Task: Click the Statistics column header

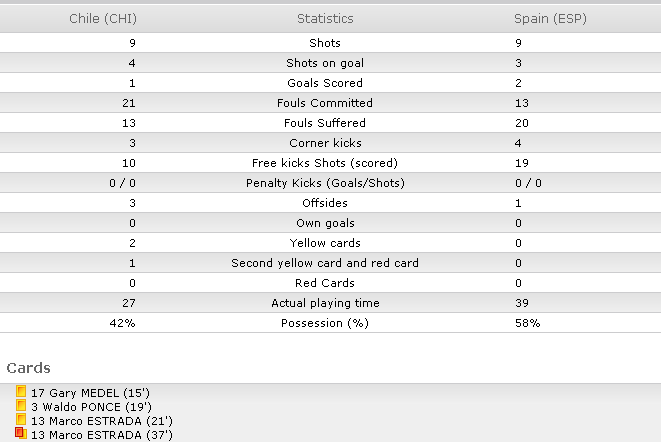Action: [325, 19]
